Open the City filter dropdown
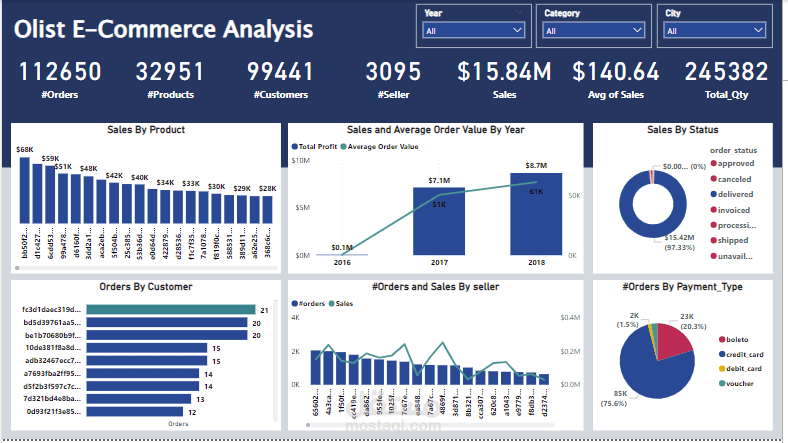Screen dimensions: 788x443 click(x=715, y=31)
